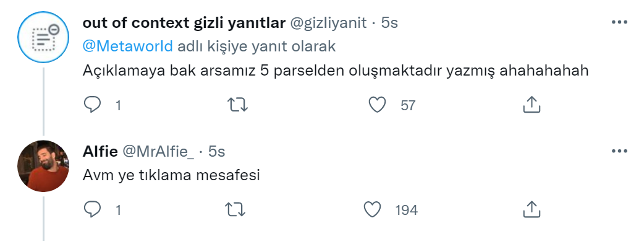Open timestamp on gizliyanit tweet
This screenshot has width=644, height=244.
389,23
